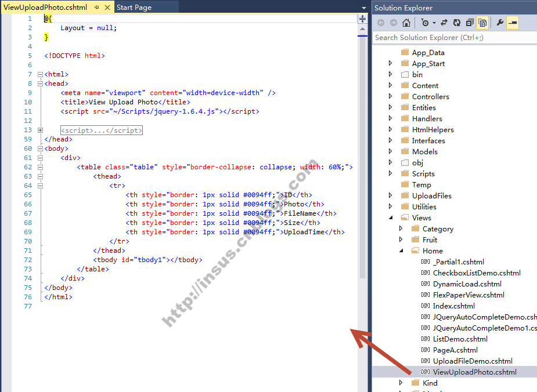Refresh the Solution Explorer tree

point(457,23)
